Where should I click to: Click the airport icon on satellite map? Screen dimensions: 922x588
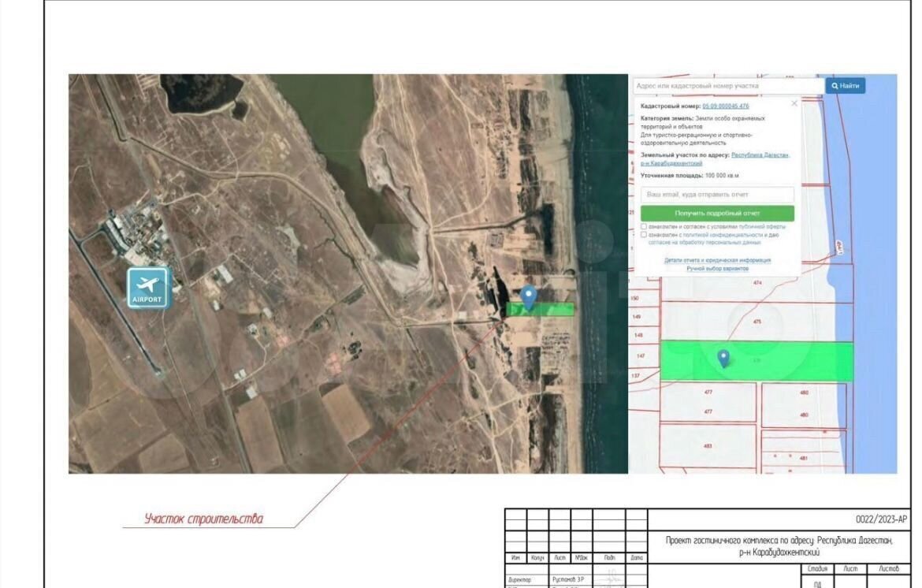[147, 288]
